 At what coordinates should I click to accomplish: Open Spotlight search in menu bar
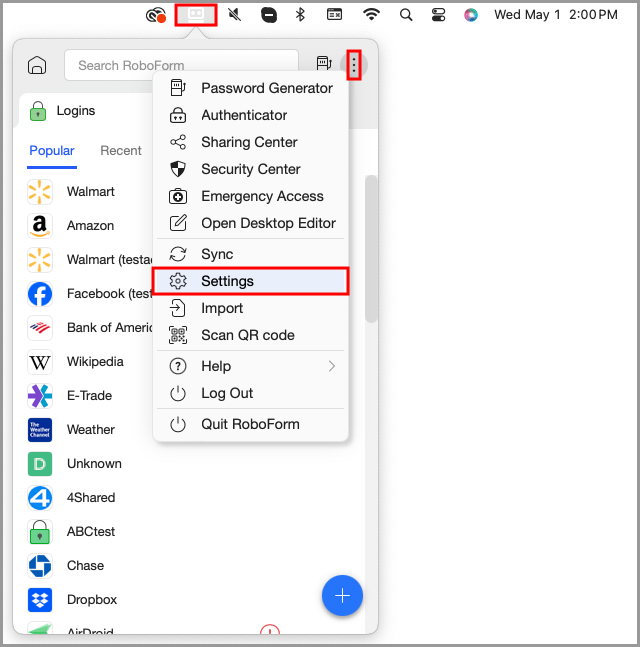(x=406, y=15)
